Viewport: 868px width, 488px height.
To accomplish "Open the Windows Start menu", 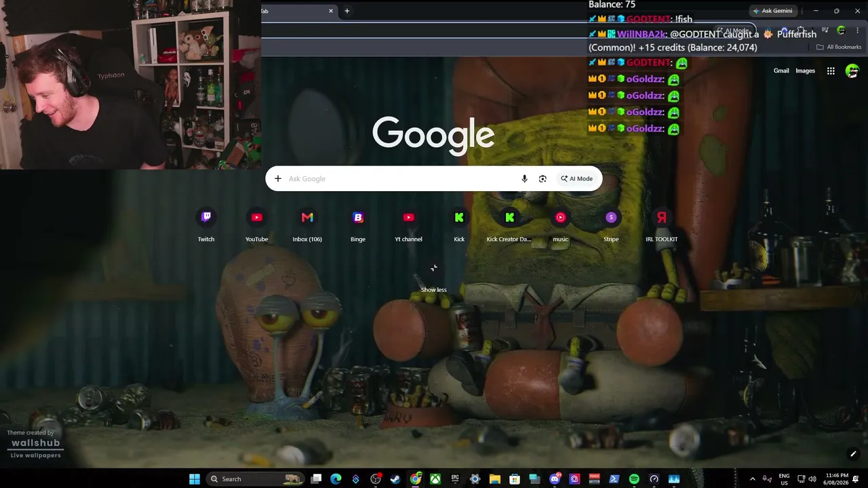I will (195, 479).
